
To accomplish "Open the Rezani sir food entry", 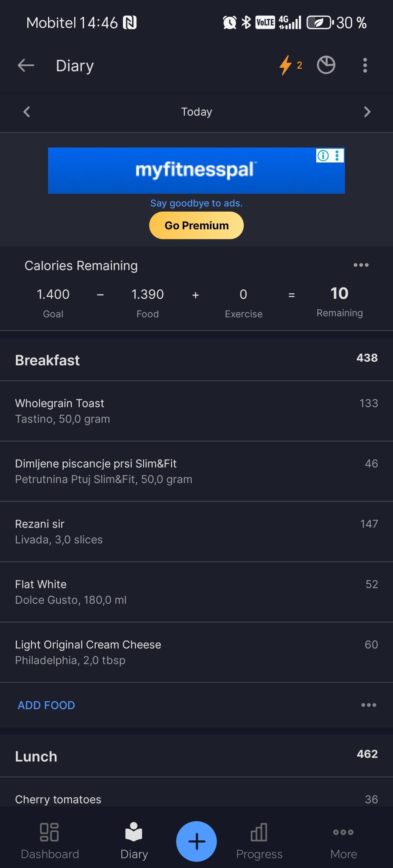I will [x=196, y=531].
